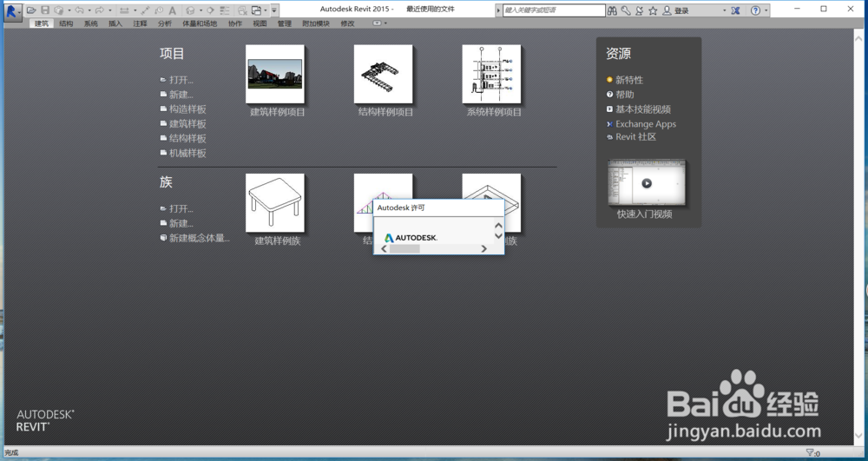This screenshot has height=461, width=868.
Task: Click the Open file icon in quick access toolbar
Action: point(31,10)
